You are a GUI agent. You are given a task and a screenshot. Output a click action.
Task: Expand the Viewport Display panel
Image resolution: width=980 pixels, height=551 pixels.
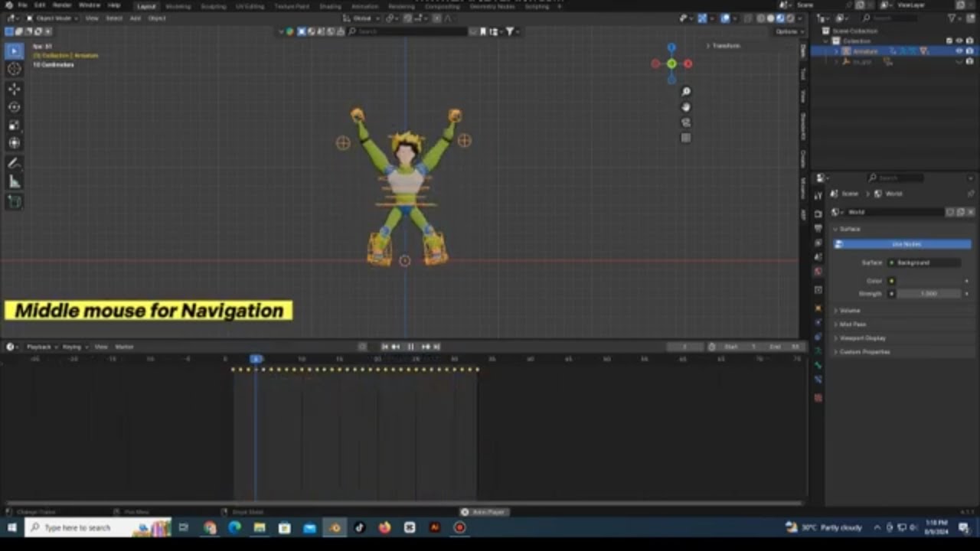tap(861, 338)
